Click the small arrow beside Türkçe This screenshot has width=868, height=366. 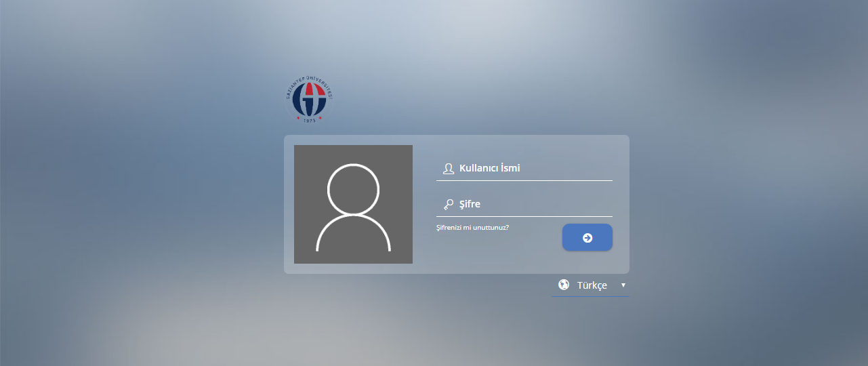coord(623,285)
